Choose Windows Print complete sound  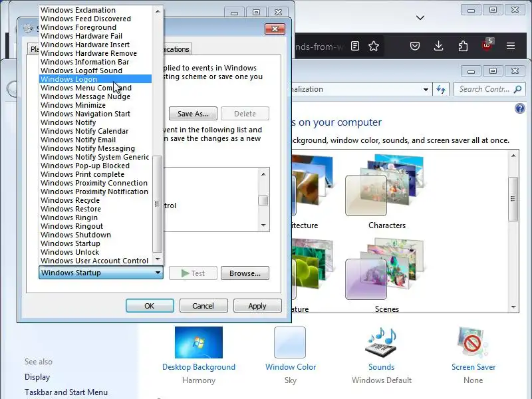coord(95,174)
